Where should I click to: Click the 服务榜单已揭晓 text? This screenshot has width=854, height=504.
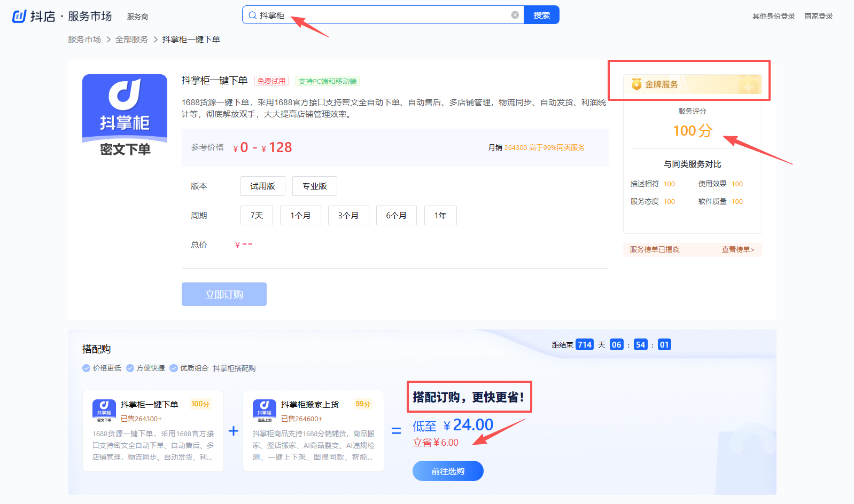click(655, 249)
